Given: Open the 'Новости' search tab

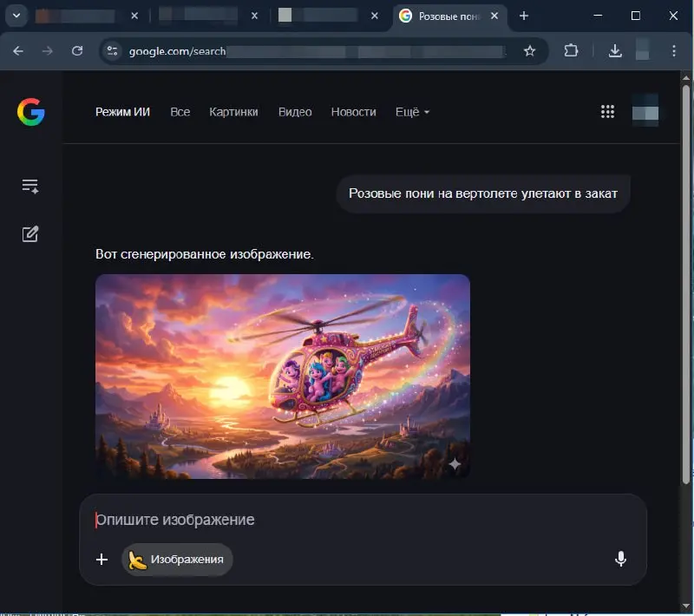Looking at the screenshot, I should point(354,112).
